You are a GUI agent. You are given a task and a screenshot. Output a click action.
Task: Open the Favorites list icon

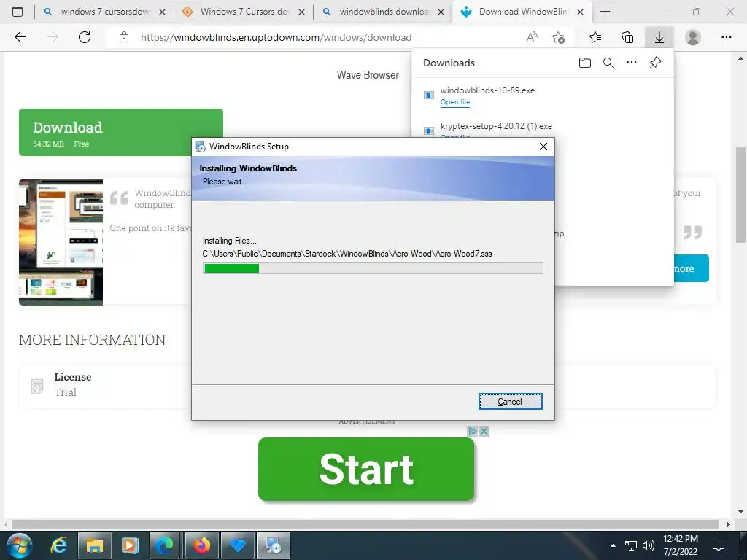click(595, 37)
